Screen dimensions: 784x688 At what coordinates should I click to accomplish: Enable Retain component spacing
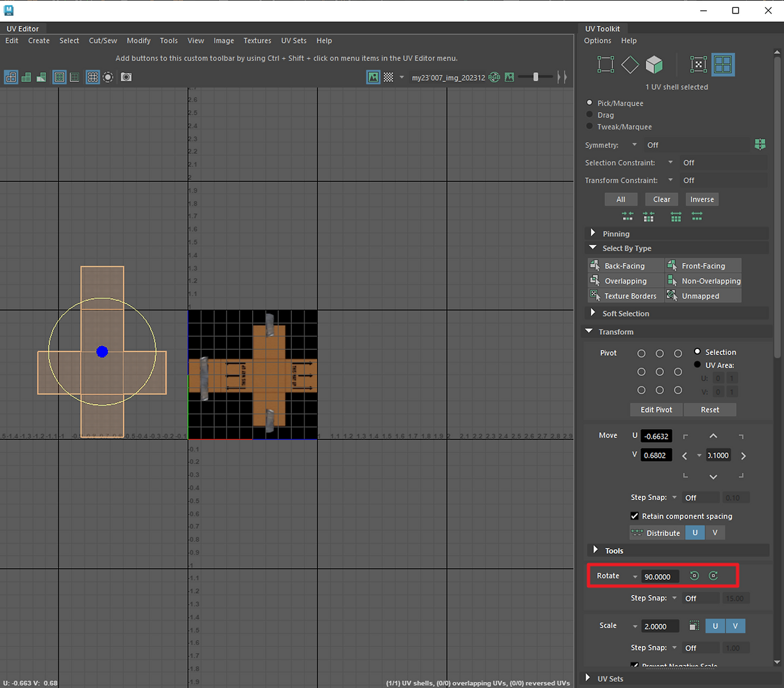coord(635,516)
